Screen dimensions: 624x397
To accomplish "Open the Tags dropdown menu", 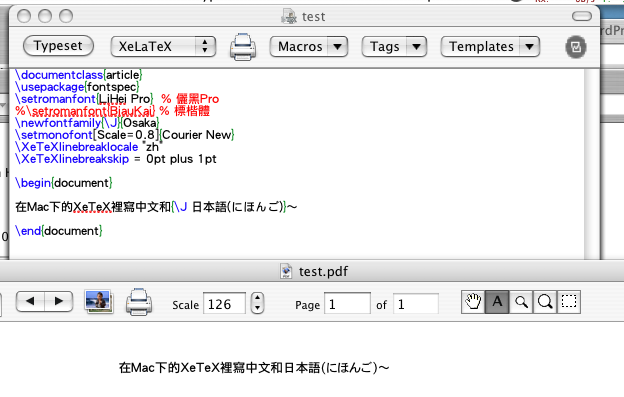I will coord(394,47).
